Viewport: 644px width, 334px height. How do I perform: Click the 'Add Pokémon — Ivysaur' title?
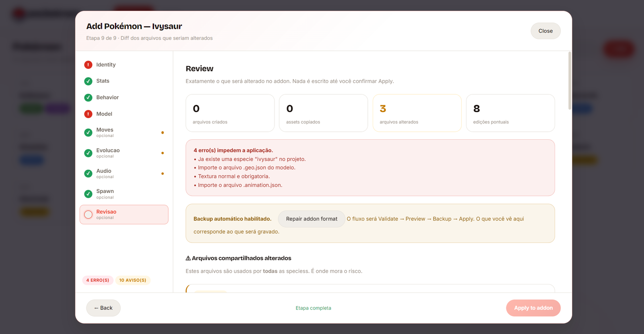pos(134,26)
